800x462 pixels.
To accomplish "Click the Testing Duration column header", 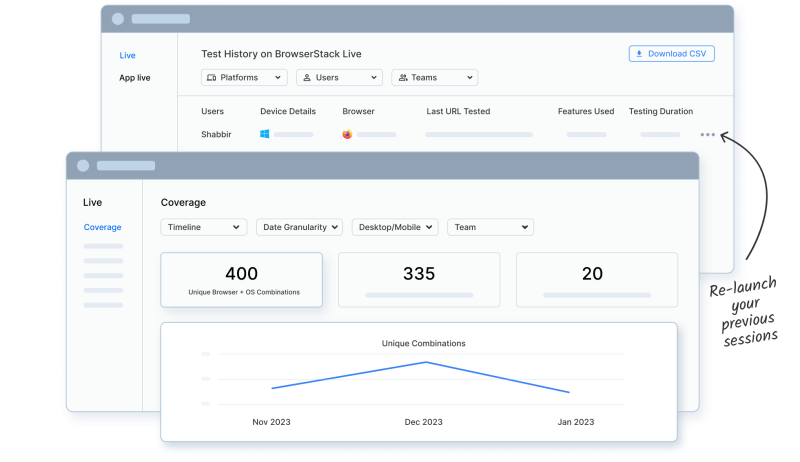I will coord(661,111).
